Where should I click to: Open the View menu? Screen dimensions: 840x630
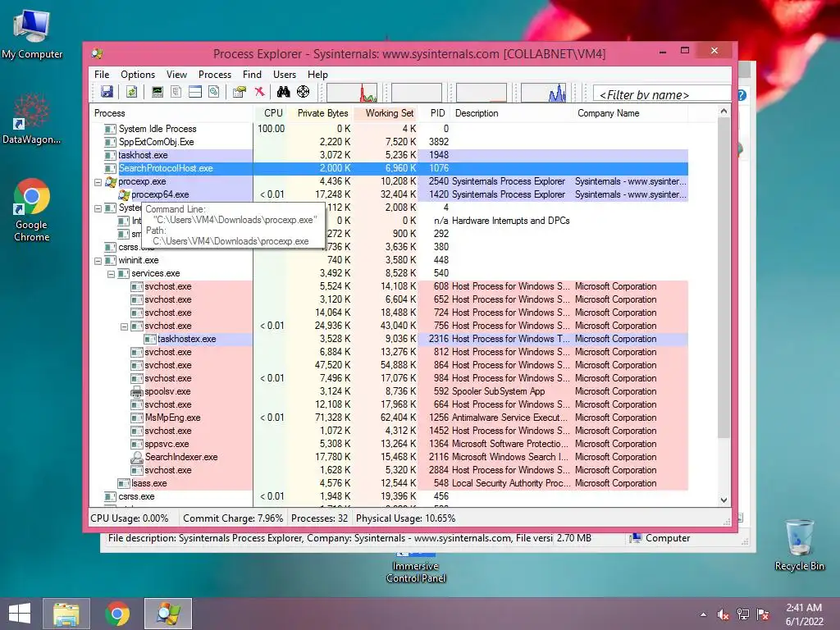177,75
